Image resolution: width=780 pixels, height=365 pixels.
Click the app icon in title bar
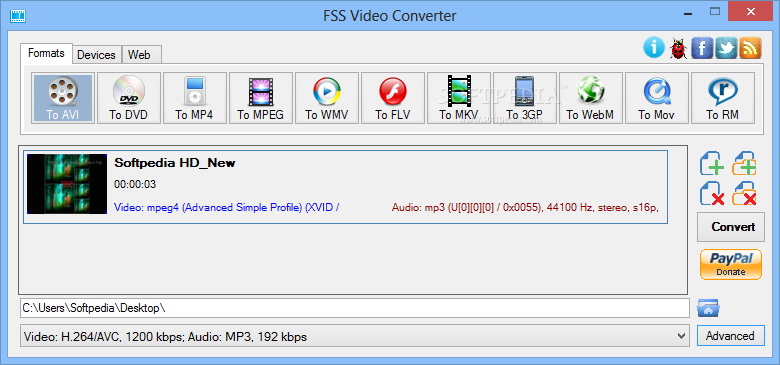(x=18, y=15)
